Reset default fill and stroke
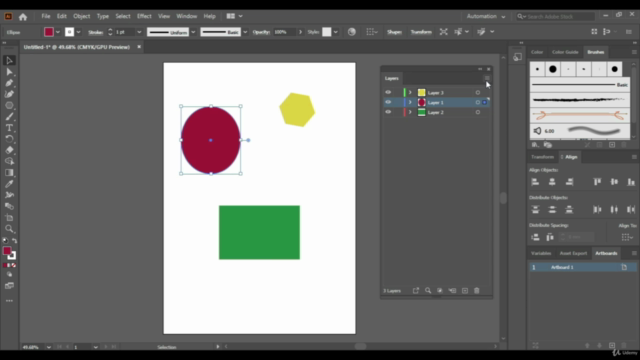 (x=5, y=241)
